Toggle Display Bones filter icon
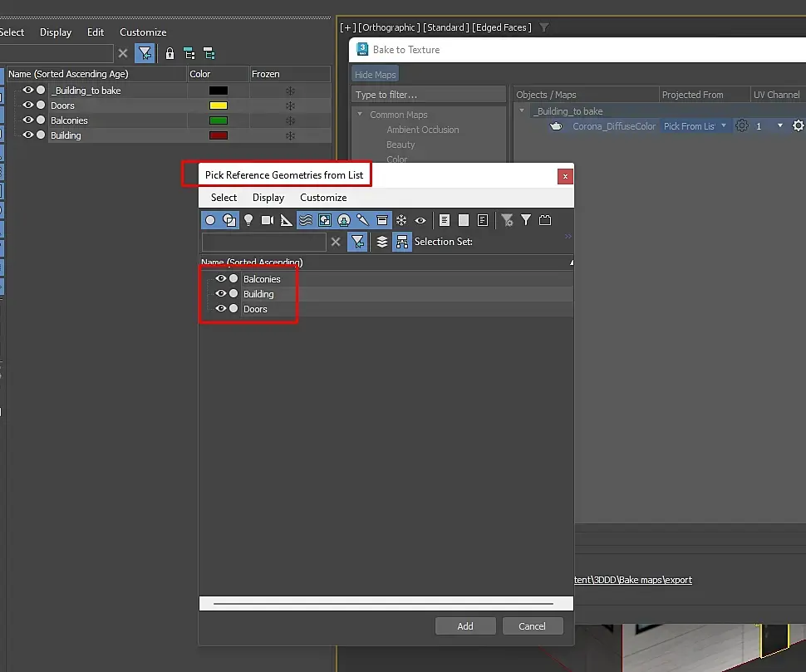This screenshot has width=806, height=672. [363, 220]
